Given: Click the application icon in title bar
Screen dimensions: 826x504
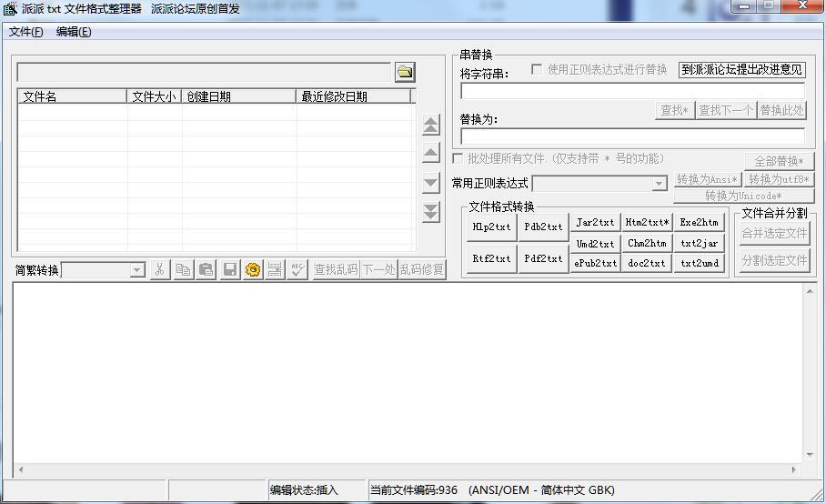Looking at the screenshot, I should pos(11,9).
